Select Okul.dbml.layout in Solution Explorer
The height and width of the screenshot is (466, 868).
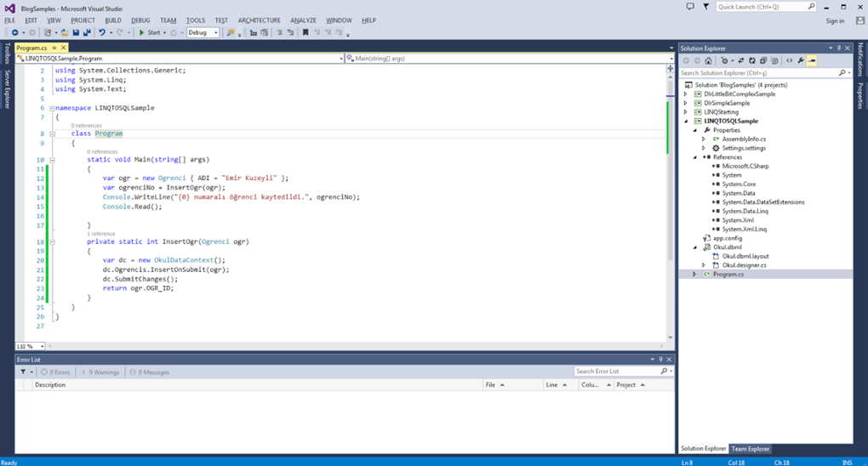pos(745,256)
